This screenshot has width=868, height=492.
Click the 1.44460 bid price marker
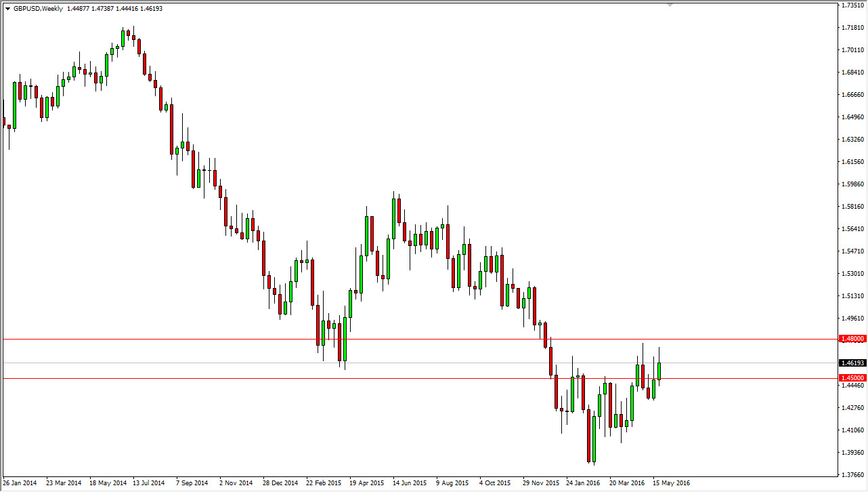[852, 384]
